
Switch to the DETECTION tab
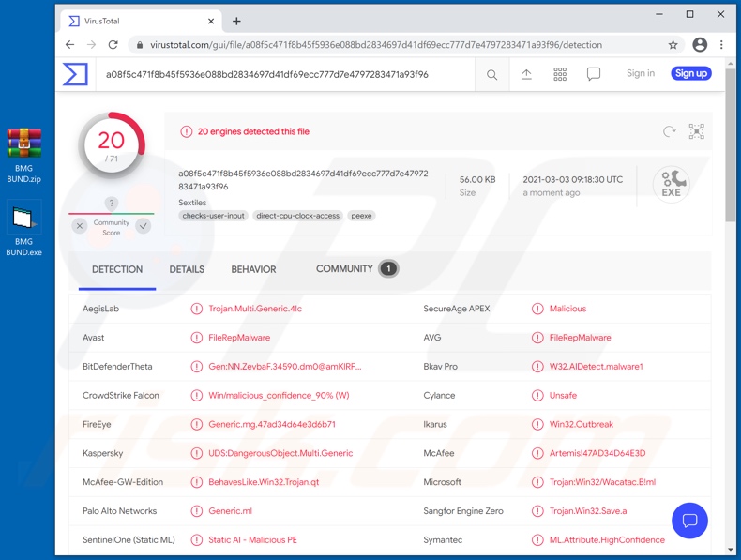tap(117, 269)
